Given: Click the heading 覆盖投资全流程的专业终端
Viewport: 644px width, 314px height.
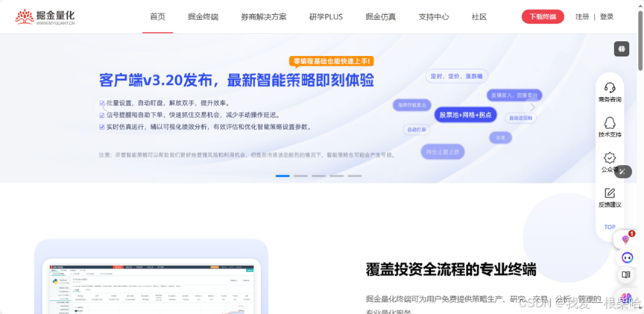Looking at the screenshot, I should [x=451, y=269].
